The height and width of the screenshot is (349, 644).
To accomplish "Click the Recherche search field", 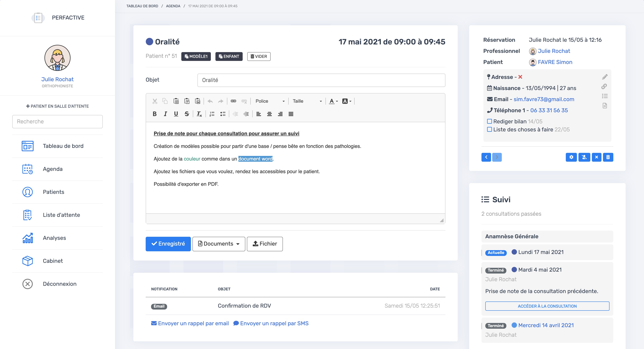I will [57, 121].
